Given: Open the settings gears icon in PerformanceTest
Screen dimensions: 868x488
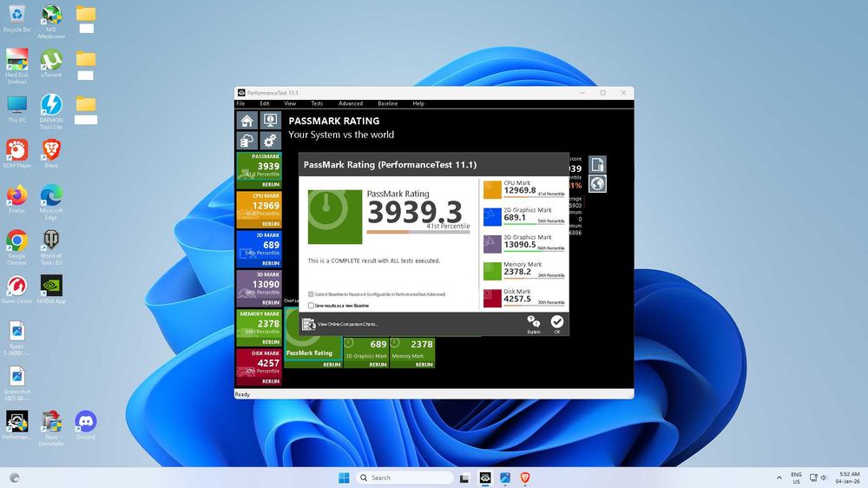Looking at the screenshot, I should click(270, 141).
